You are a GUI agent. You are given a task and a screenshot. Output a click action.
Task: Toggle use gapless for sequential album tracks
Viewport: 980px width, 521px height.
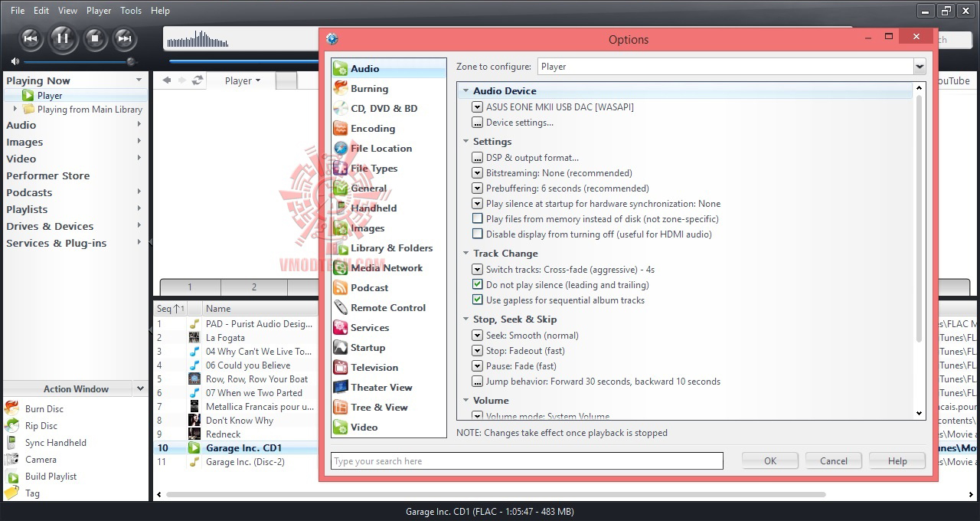[478, 300]
